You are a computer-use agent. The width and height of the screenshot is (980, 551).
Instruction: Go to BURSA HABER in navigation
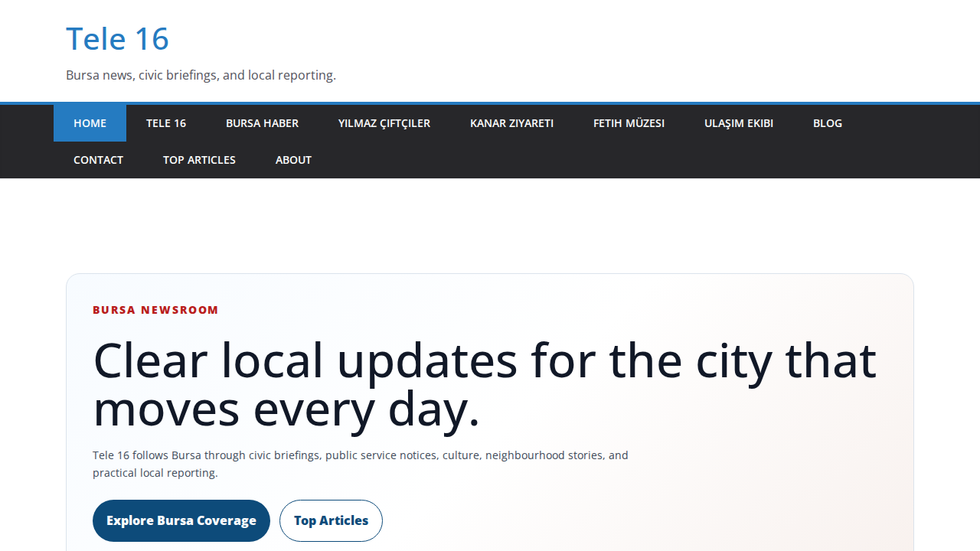[262, 123]
